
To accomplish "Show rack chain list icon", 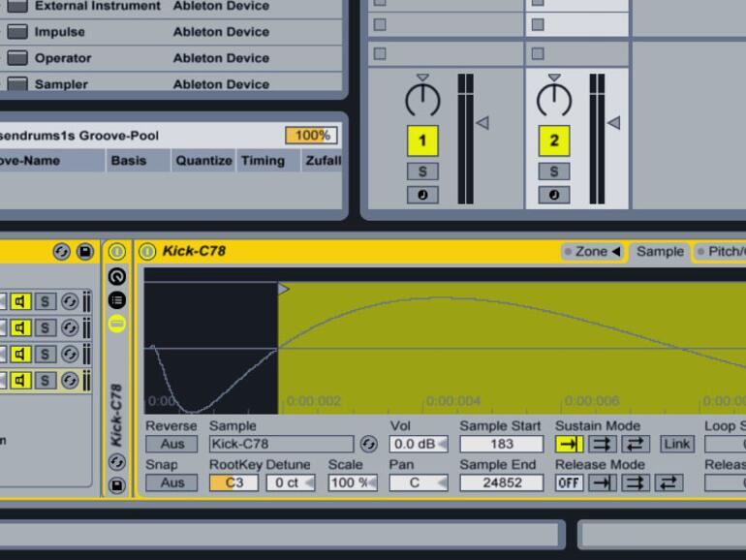I will point(117,300).
